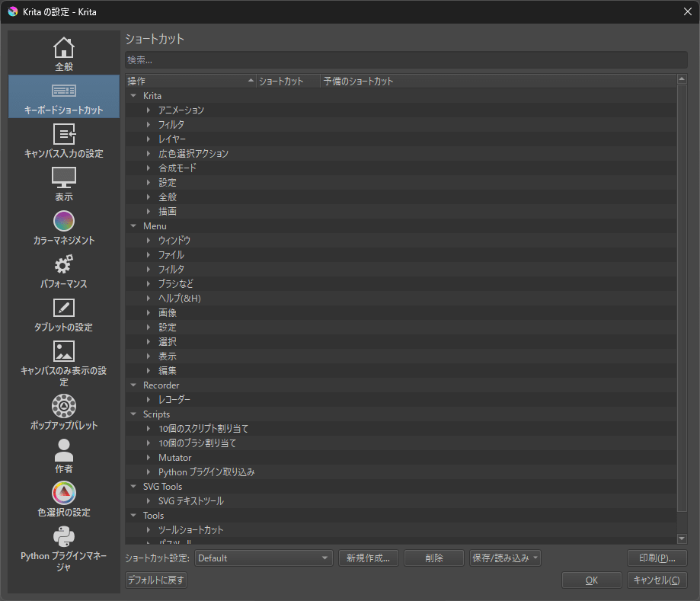Open the General (全般) settings category

[x=63, y=52]
